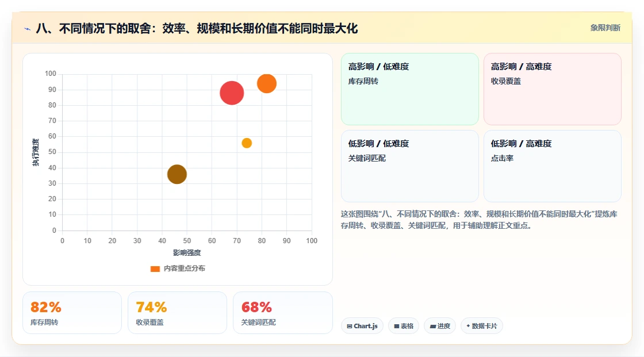Click the 数据卡片 tag chip
The width and height of the screenshot is (644, 357).
[482, 326]
